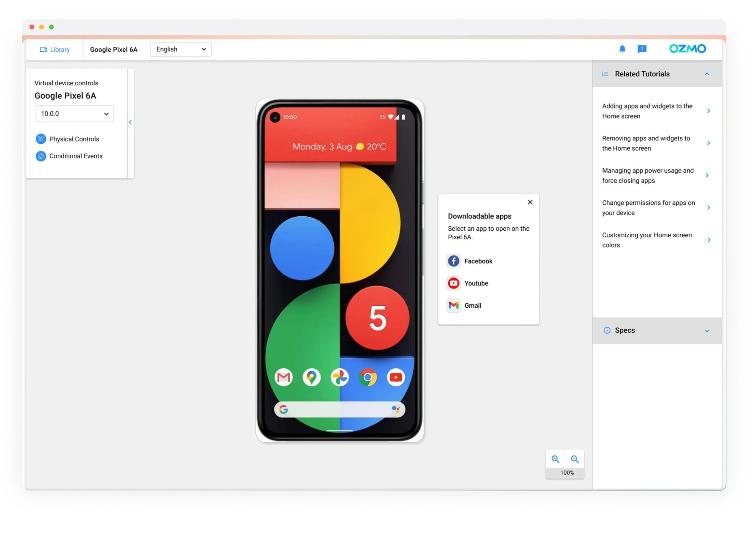
Task: Tap the Google search bar on phone
Action: (x=340, y=410)
